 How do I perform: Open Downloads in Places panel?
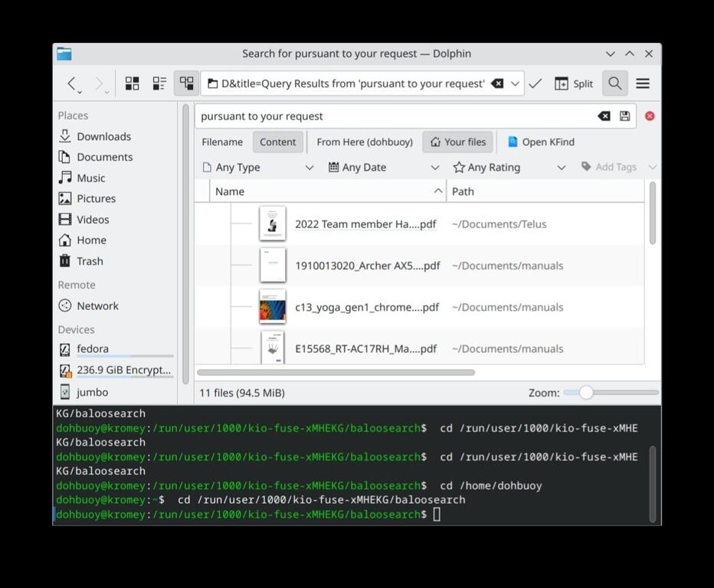pyautogui.click(x=103, y=136)
